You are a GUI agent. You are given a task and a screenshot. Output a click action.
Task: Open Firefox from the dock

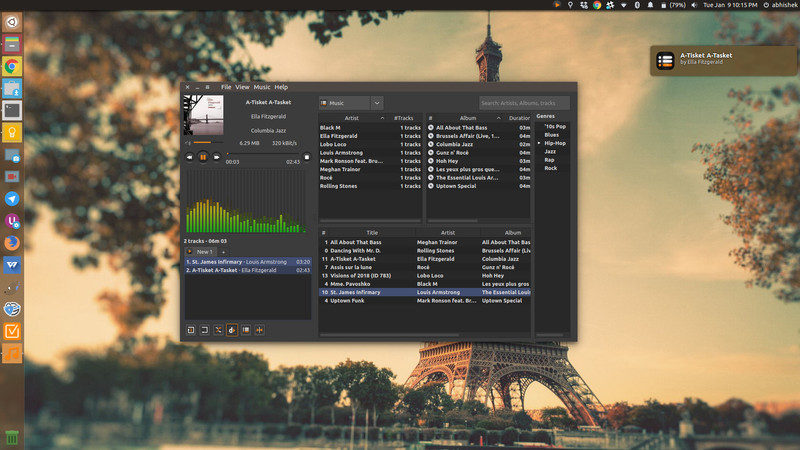[12, 243]
